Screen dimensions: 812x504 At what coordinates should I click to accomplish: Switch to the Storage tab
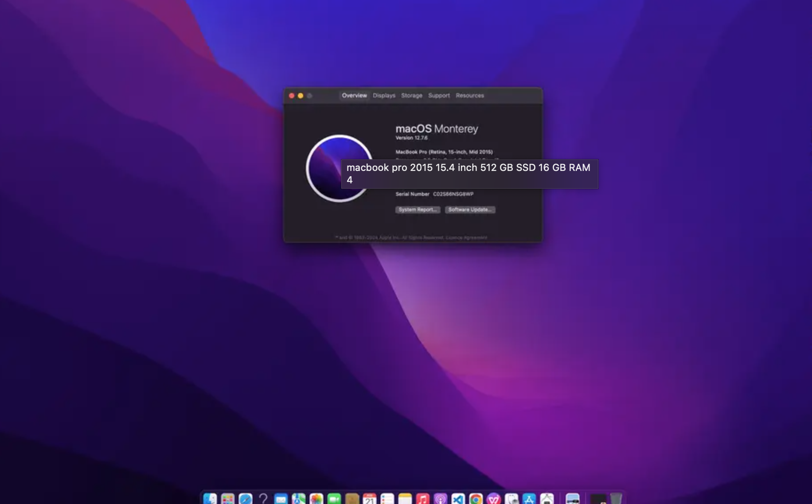tap(412, 96)
